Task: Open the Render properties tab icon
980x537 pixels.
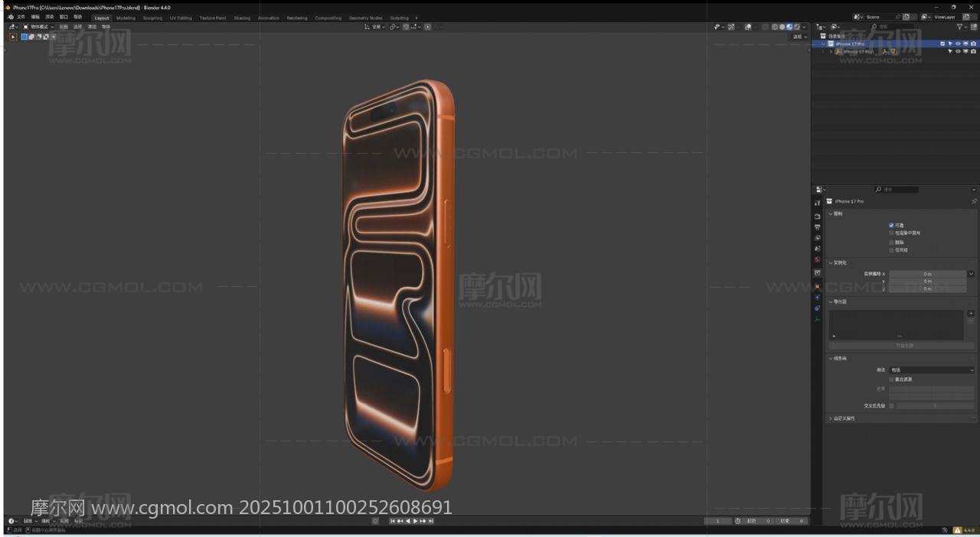Action: [818, 216]
